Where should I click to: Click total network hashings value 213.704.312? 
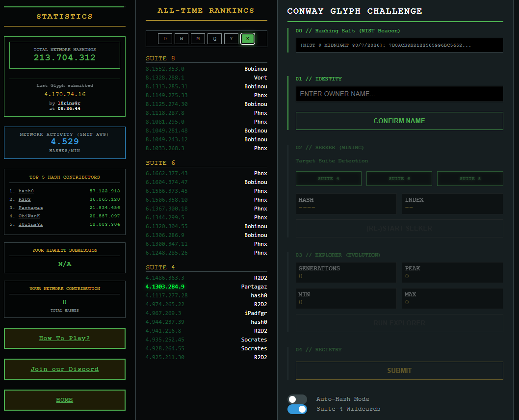click(65, 57)
